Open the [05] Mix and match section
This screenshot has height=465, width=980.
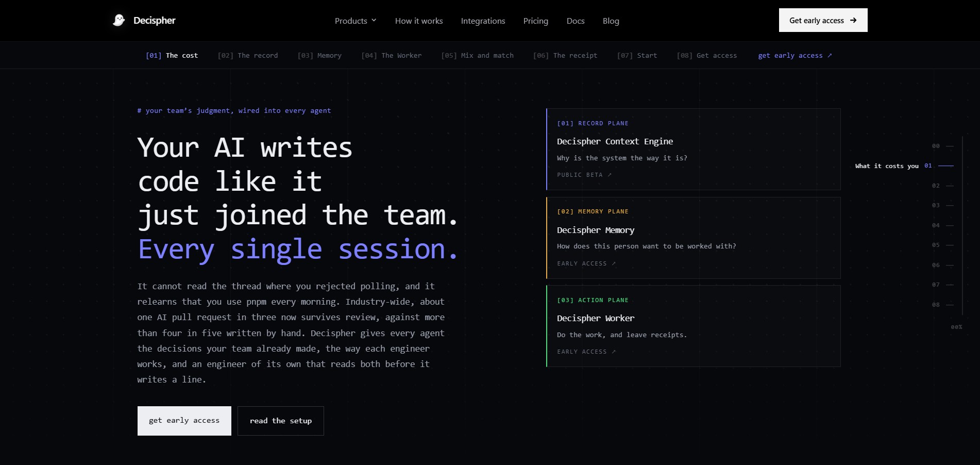(477, 55)
